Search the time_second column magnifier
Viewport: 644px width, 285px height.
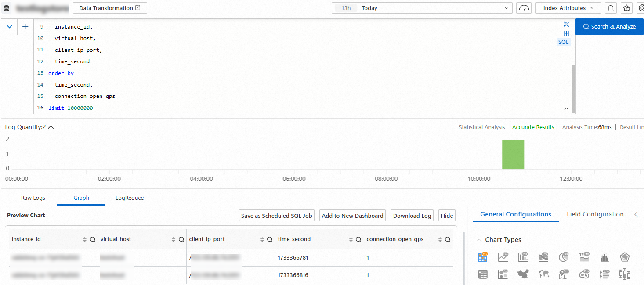pos(359,239)
